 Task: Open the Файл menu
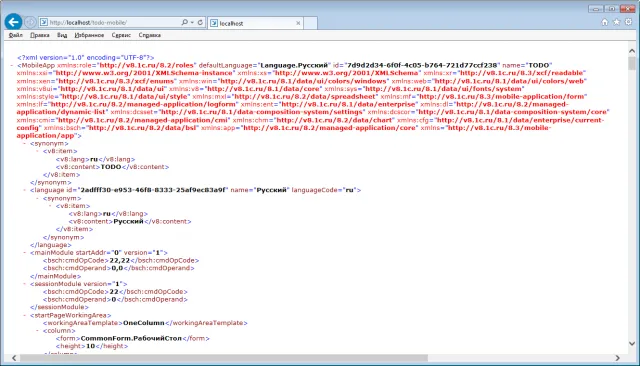click(x=16, y=35)
